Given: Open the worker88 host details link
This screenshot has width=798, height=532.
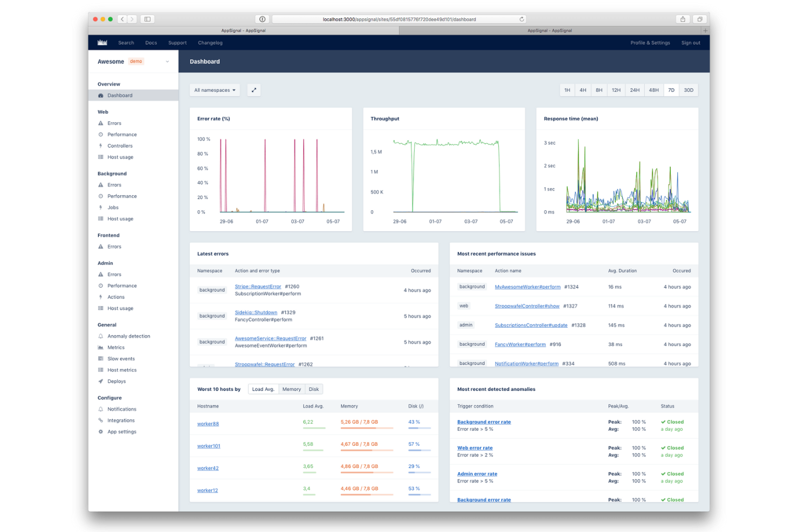Looking at the screenshot, I should click(208, 424).
